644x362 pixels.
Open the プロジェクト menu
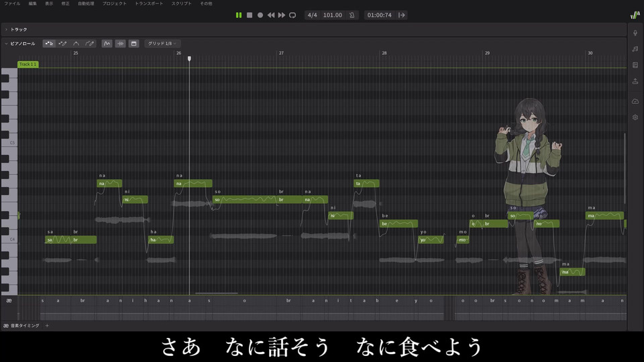[x=115, y=3]
